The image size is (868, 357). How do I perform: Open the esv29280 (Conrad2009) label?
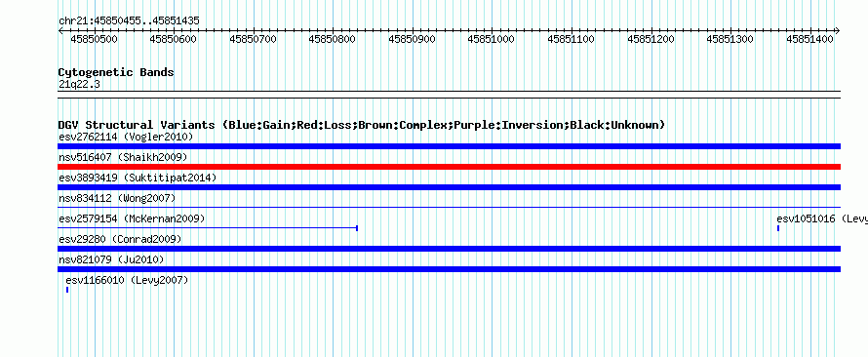120,239
